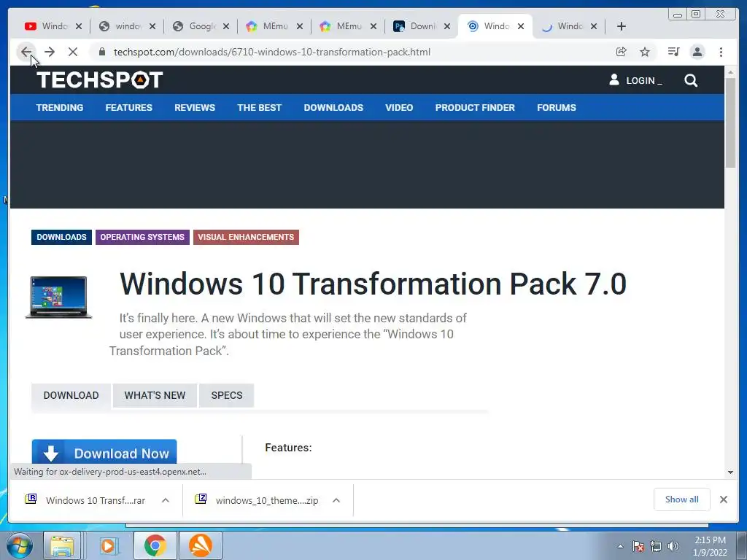Open Windows Explorer from taskbar
Image resolution: width=747 pixels, height=560 pixels.
[x=62, y=545]
